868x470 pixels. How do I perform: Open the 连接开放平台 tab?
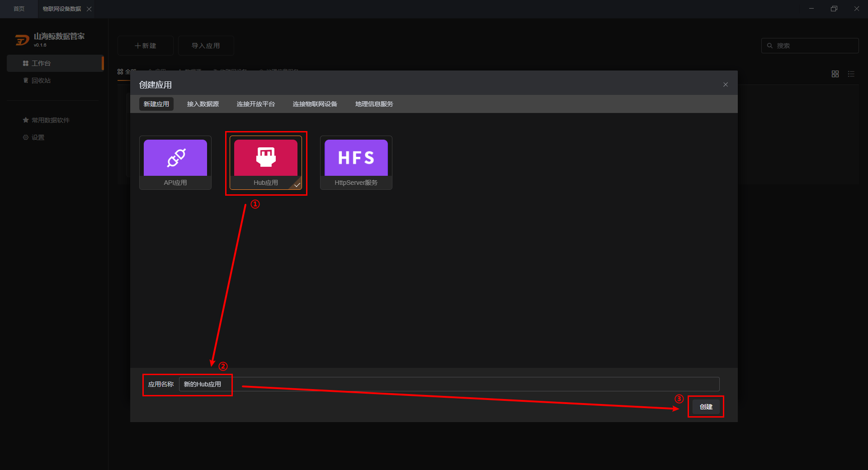click(x=256, y=104)
